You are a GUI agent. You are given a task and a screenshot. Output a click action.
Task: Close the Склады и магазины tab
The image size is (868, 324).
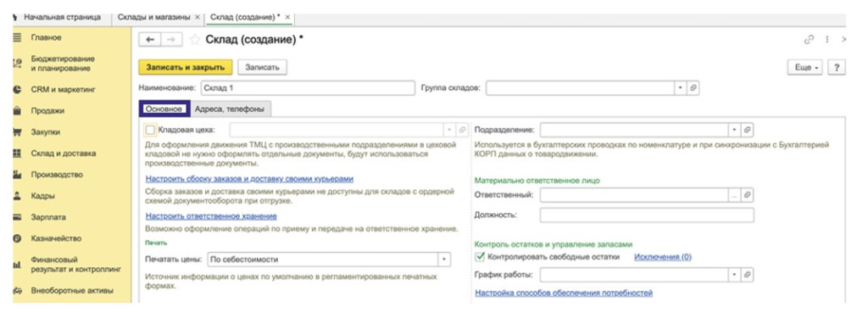[x=197, y=17]
